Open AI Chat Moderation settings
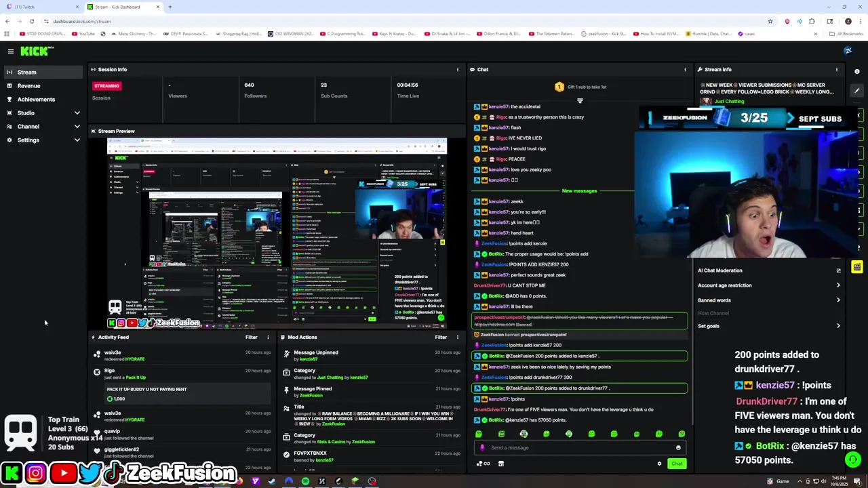 point(768,270)
